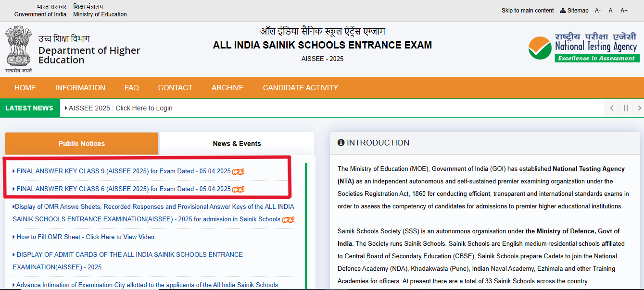Reset font size with the A button
The image size is (644, 290).
pos(610,11)
